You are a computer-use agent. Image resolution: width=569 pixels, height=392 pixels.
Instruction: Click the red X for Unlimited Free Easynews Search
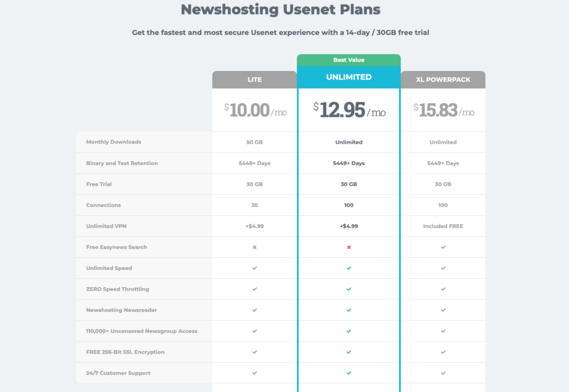pyautogui.click(x=349, y=247)
